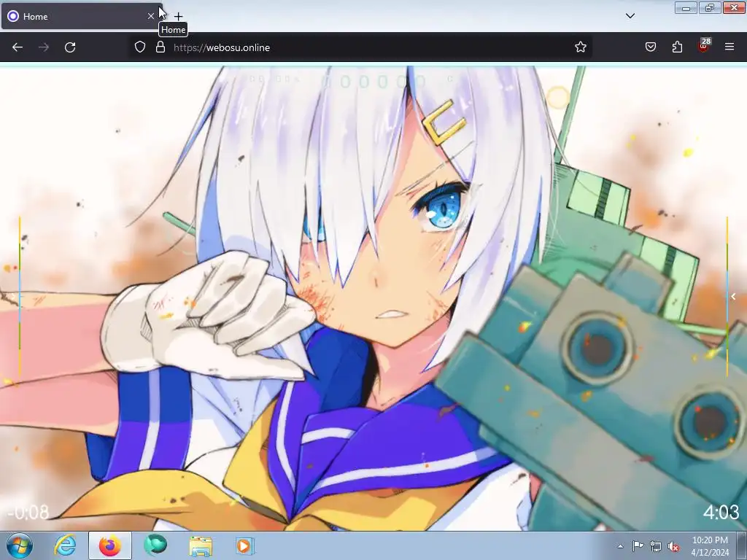Image resolution: width=747 pixels, height=560 pixels.
Task: Switch to Firefox in the taskbar
Action: coord(110,545)
